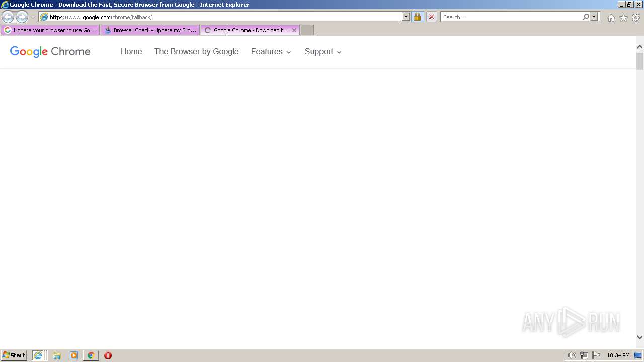Open a new blank tab

click(307, 30)
